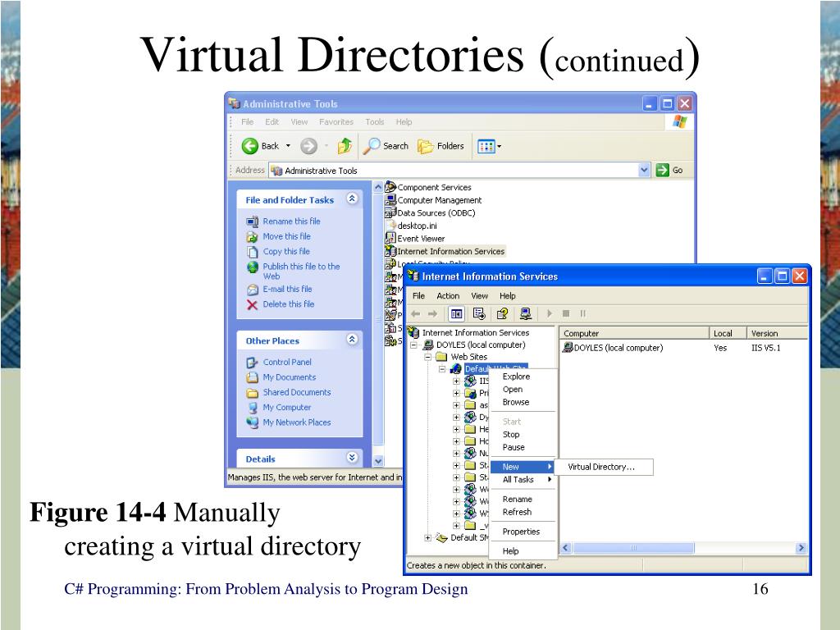Click the Computer column header in IIS
840x630 pixels.
tap(634, 333)
